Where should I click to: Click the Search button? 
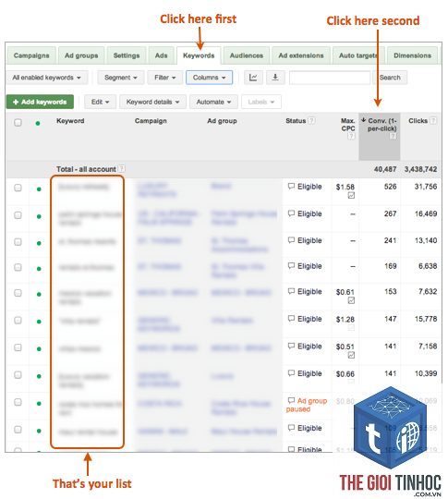[390, 78]
